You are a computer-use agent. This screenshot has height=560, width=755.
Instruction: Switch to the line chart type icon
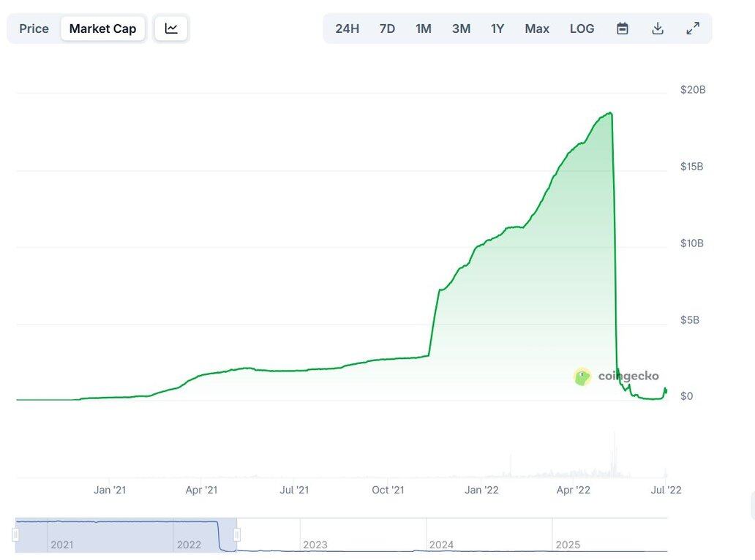point(171,29)
